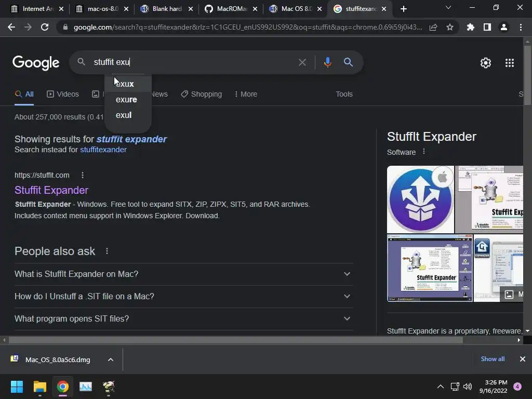Show hidden system tray icons
The image size is (532, 399).
click(x=441, y=387)
